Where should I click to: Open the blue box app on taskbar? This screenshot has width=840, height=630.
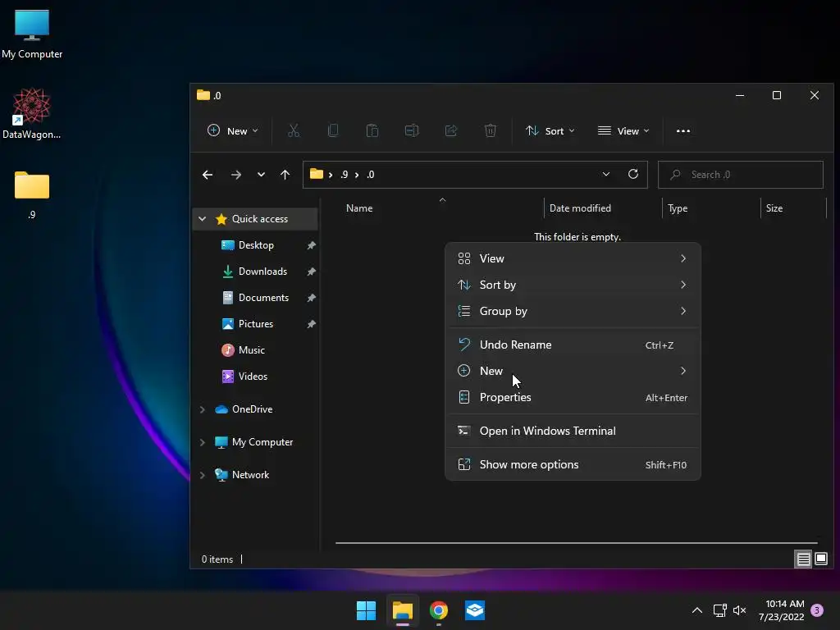475,610
